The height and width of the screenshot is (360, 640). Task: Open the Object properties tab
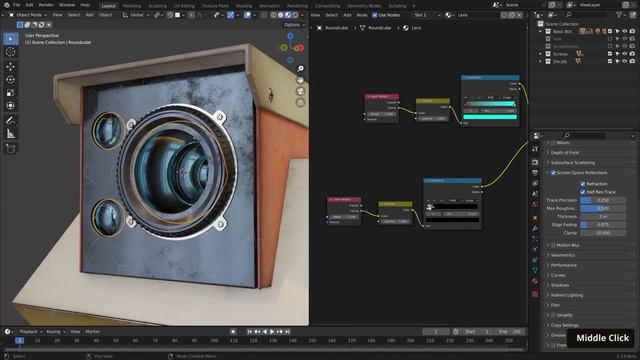535,218
